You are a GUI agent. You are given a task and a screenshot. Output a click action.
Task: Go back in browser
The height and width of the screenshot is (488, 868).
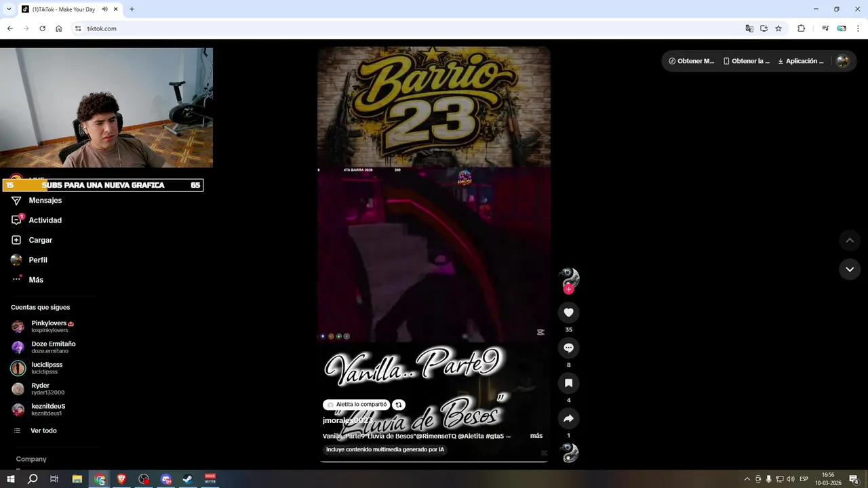9,28
